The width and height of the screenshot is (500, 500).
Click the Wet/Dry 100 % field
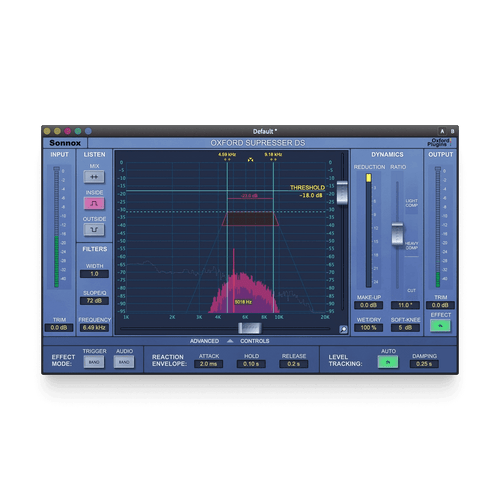pos(368,328)
